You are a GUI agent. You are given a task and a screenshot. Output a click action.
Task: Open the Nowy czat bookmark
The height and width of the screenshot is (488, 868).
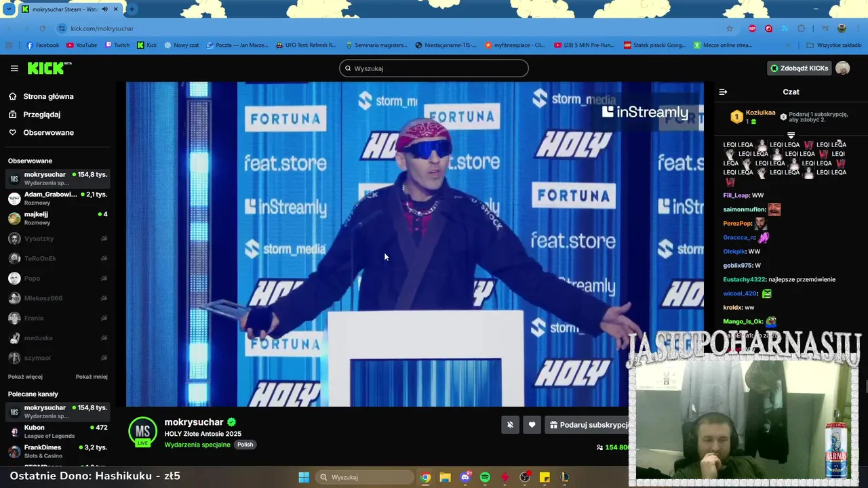tap(182, 45)
